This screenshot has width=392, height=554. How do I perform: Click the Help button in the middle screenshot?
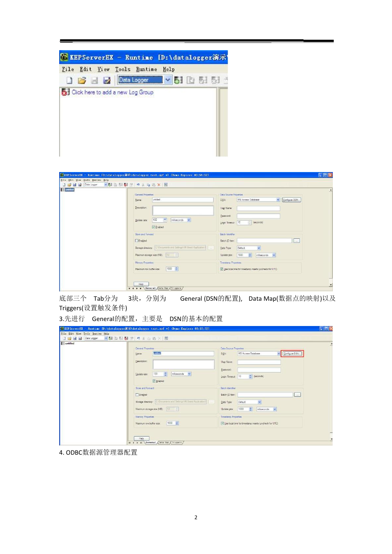tap(141, 284)
